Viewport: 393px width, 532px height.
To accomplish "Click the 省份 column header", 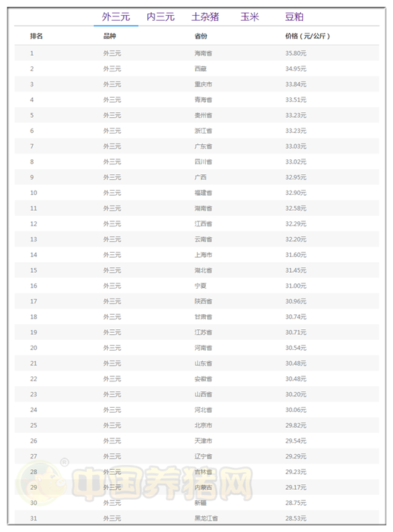I will coord(201,36).
